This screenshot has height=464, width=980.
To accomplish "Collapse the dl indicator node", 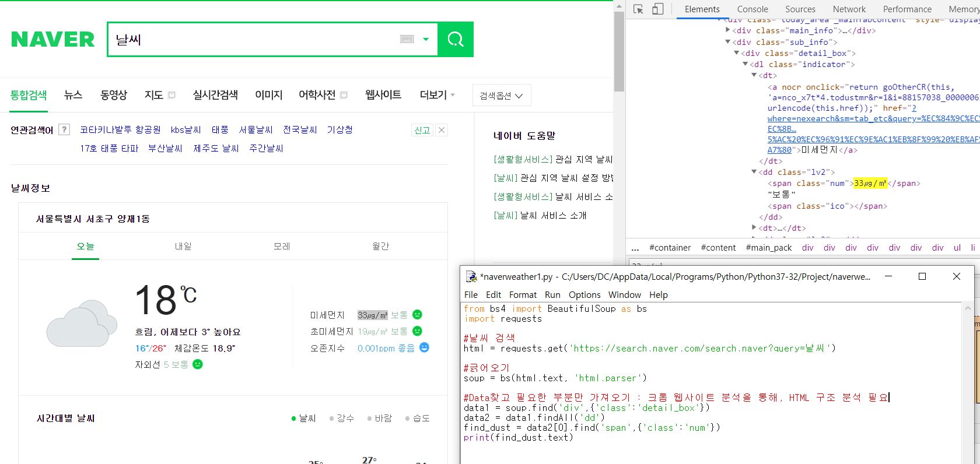I will (x=745, y=64).
